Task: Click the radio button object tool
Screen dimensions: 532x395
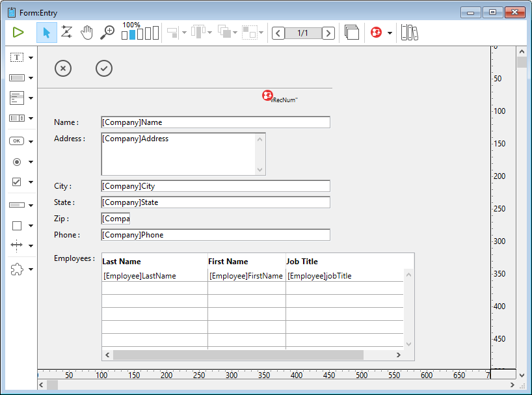Action: [17, 162]
